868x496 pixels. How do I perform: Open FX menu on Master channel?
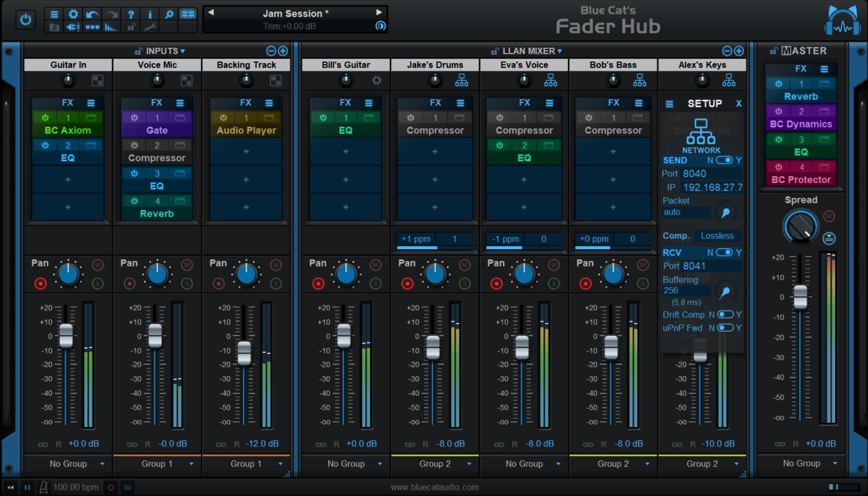pyautogui.click(x=824, y=69)
